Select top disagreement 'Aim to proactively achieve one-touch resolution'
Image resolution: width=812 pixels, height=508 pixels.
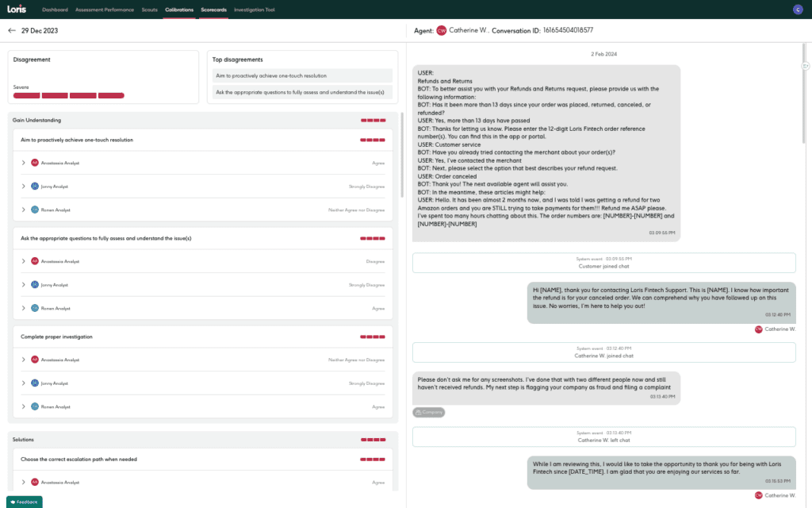pyautogui.click(x=302, y=75)
